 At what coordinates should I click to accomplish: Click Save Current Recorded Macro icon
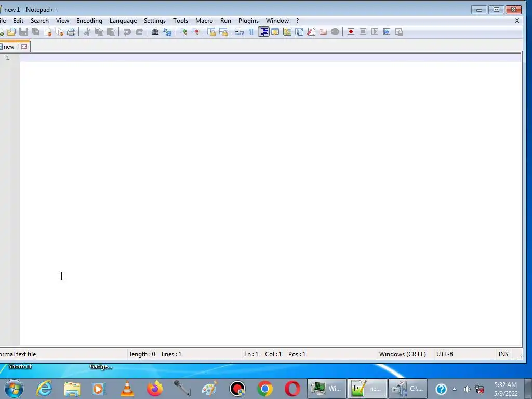(399, 32)
